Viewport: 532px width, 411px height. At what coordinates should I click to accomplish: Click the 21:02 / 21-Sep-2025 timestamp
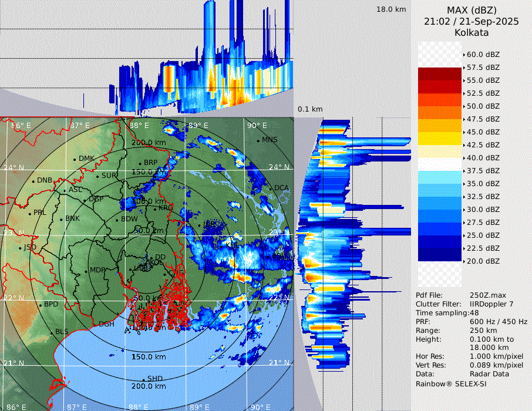(471, 21)
